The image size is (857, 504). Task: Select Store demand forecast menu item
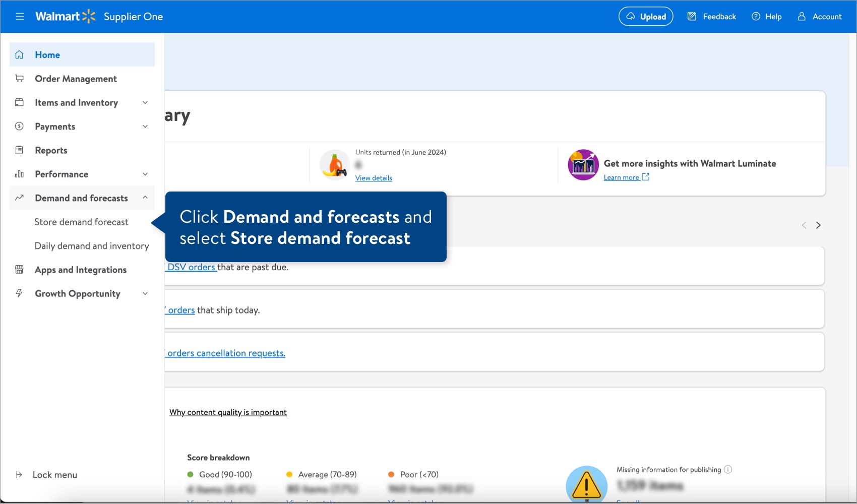[x=82, y=222]
